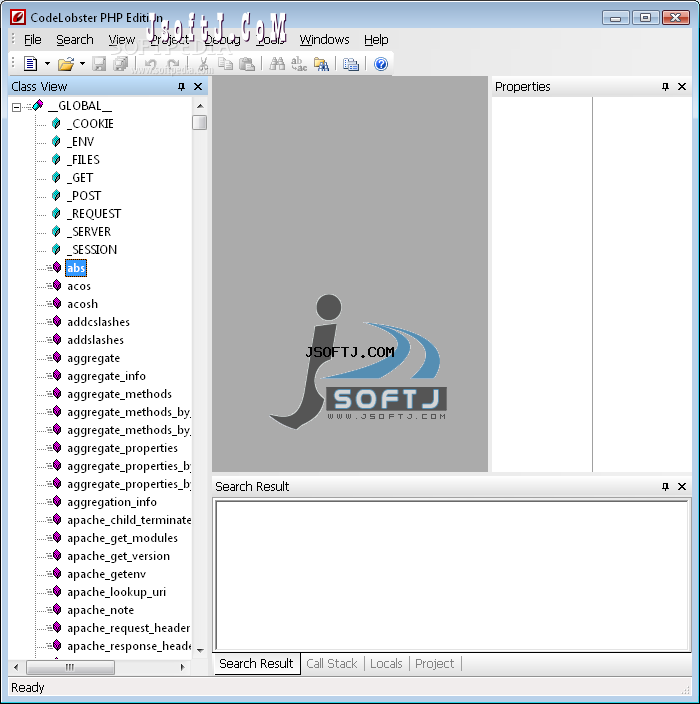The height and width of the screenshot is (704, 700).
Task: Open the dropdown arrow beside Open File
Action: pos(82,64)
